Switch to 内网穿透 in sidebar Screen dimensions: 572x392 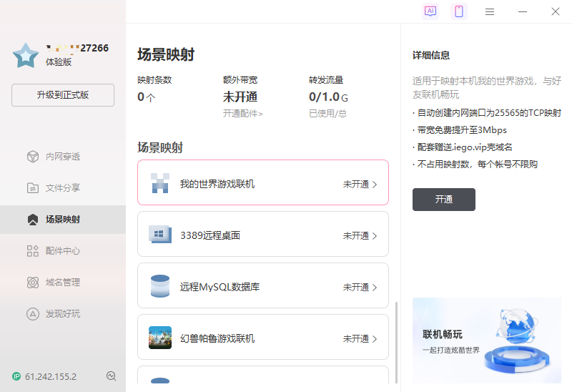[x=62, y=157]
